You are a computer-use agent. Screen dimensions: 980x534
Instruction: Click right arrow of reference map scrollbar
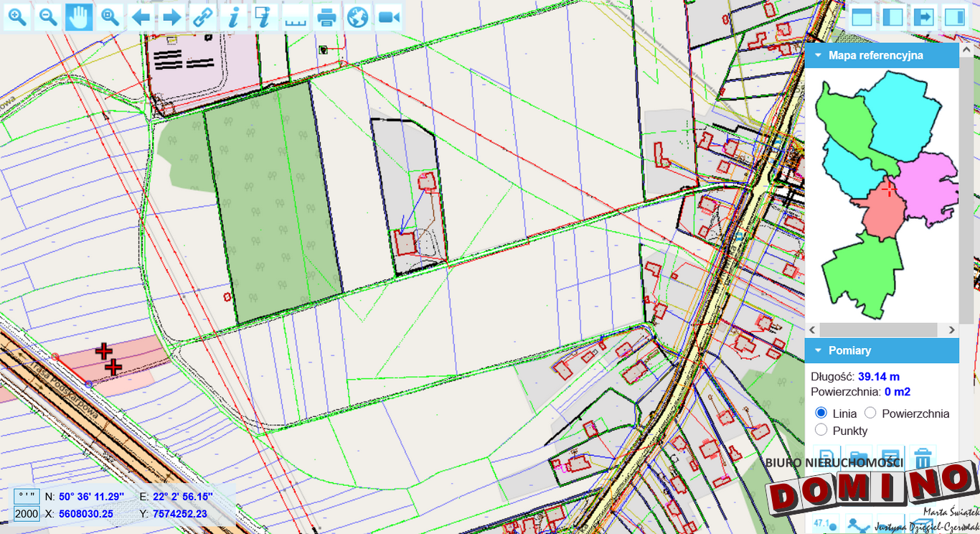(x=951, y=330)
